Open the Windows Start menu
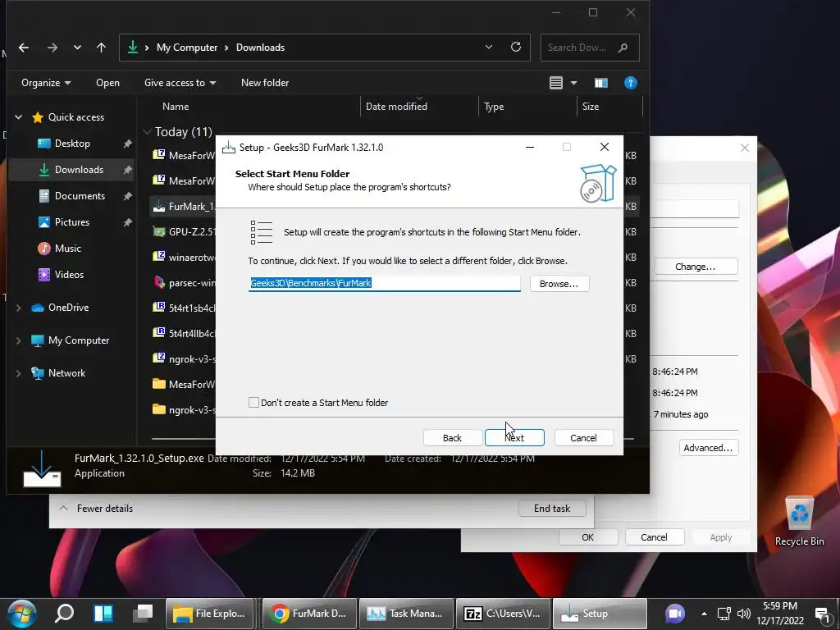This screenshot has height=630, width=840. [x=21, y=614]
